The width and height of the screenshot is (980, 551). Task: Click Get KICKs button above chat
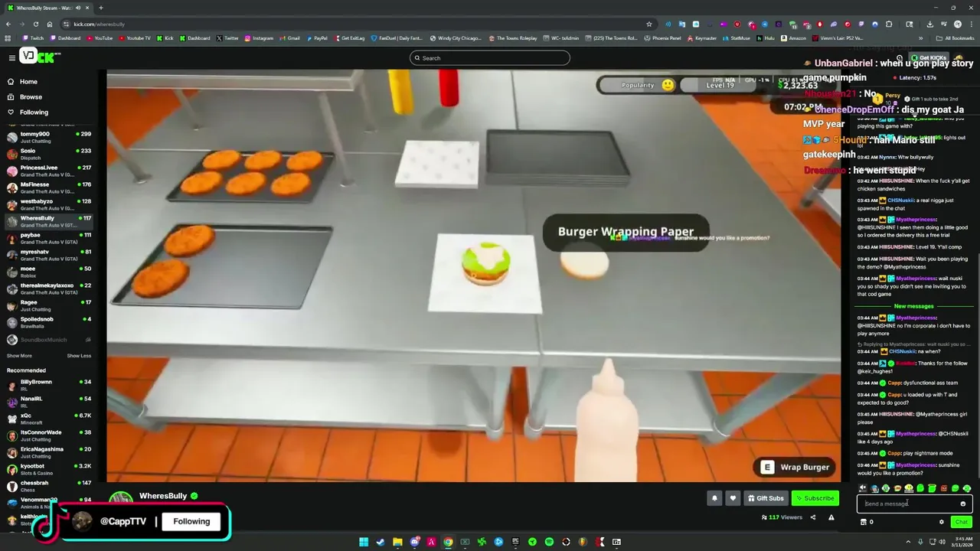[929, 58]
